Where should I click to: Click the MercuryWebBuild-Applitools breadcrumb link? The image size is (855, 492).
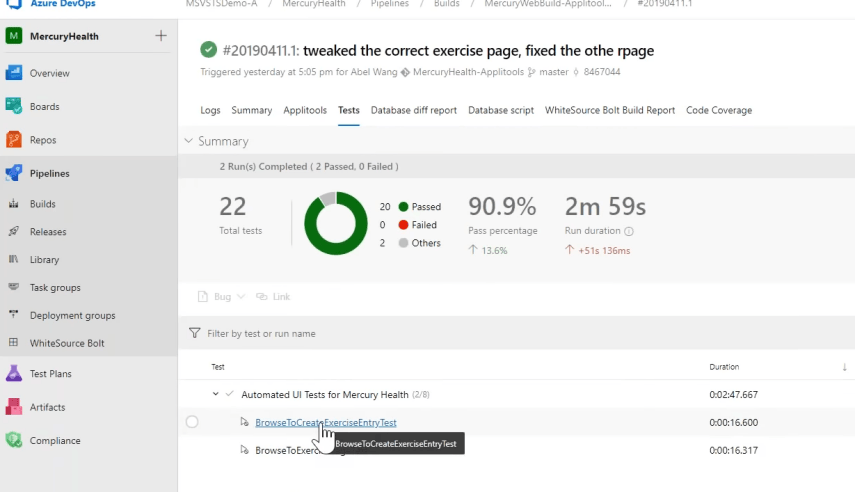pyautogui.click(x=548, y=3)
